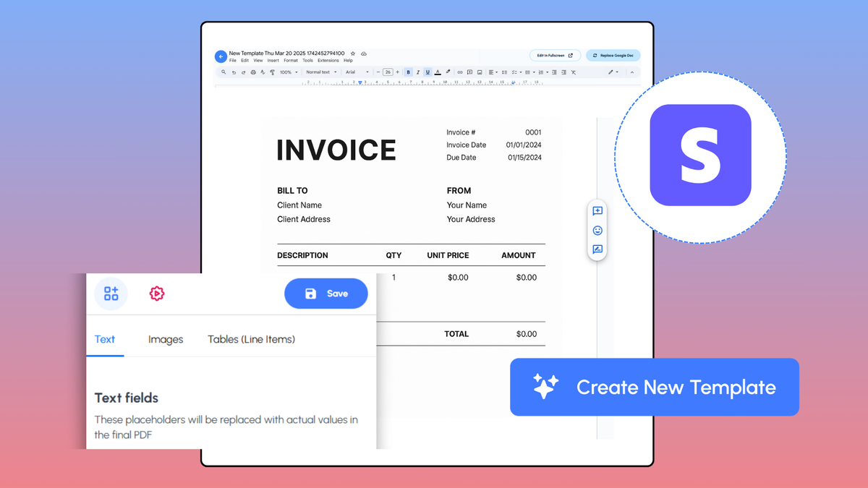Open the Normal text styles dropdown
Screen dimensions: 868x488
click(x=320, y=72)
